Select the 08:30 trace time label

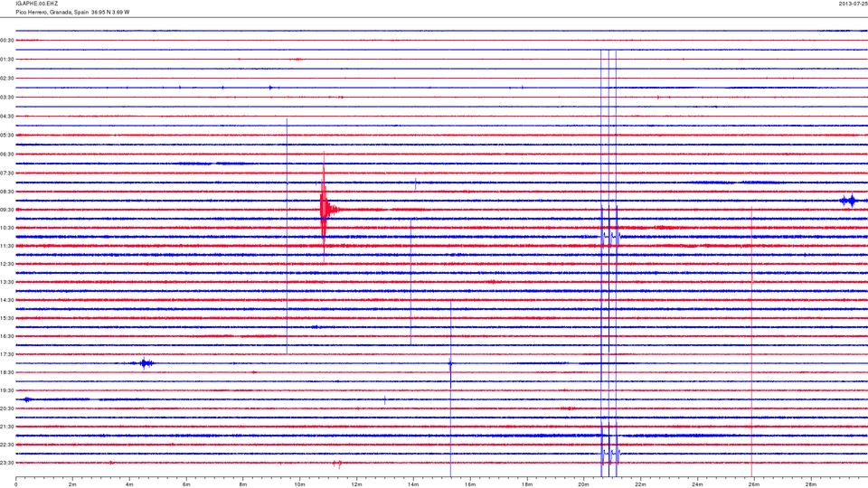(7, 192)
